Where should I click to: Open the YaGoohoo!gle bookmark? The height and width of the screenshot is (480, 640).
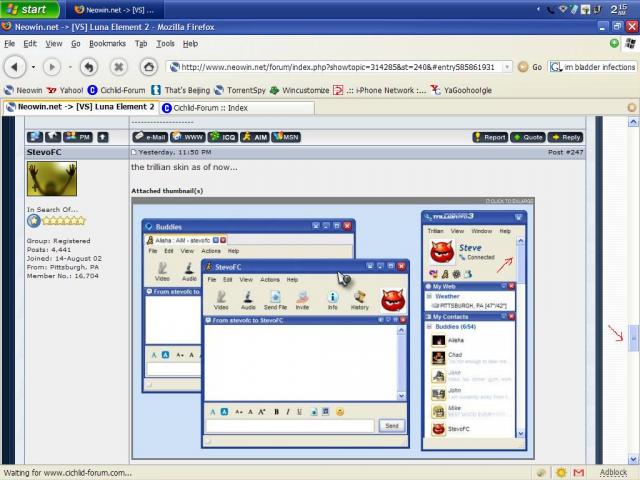[461, 90]
